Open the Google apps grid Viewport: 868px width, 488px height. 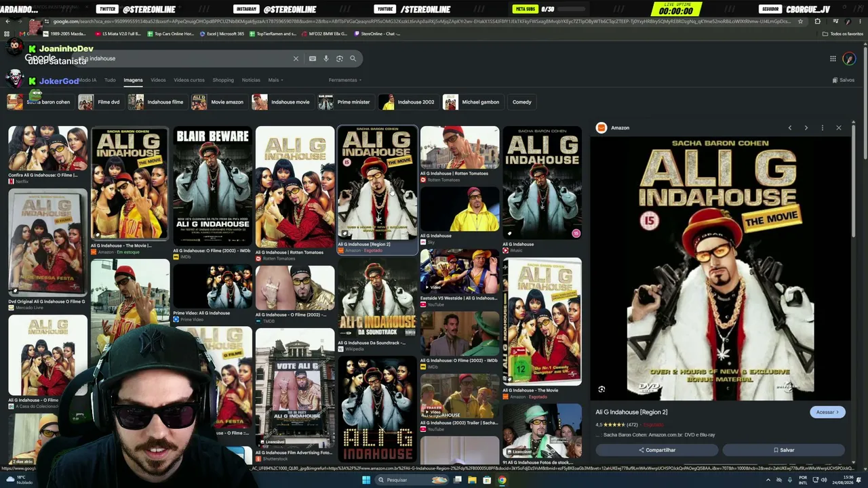tap(833, 59)
